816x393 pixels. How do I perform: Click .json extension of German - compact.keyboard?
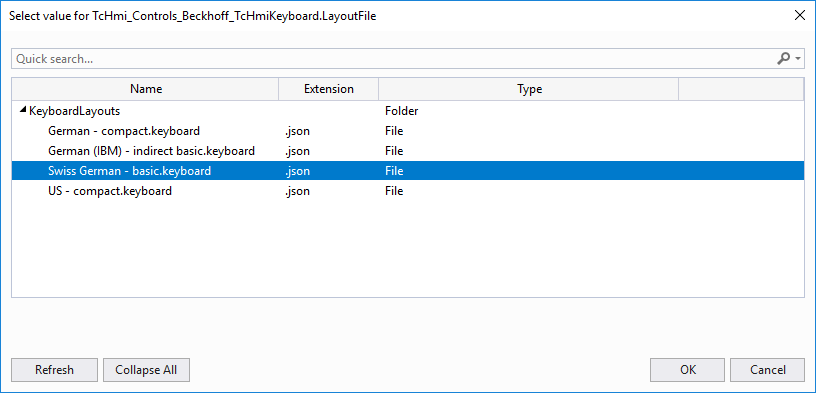click(297, 131)
